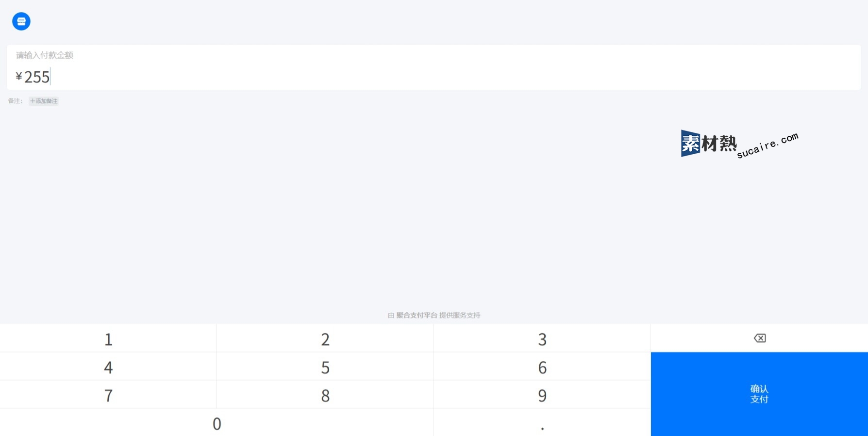Click the 聚合支付平台 service provider text
The width and height of the screenshot is (868, 436).
coord(417,315)
